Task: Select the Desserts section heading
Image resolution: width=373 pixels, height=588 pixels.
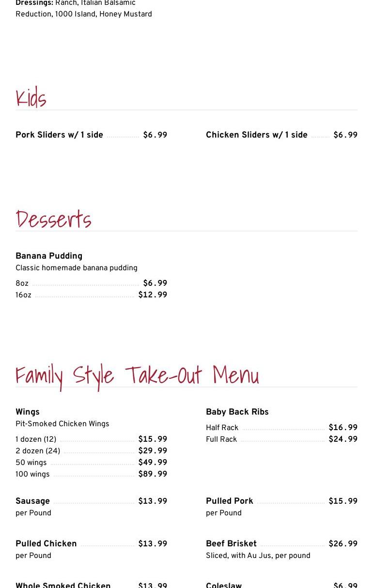Action: point(53,219)
